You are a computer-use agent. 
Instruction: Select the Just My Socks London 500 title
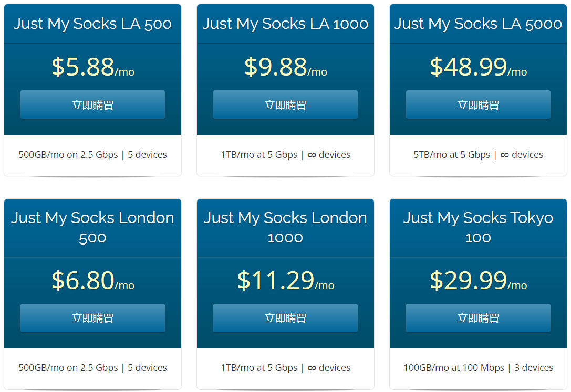[92, 227]
